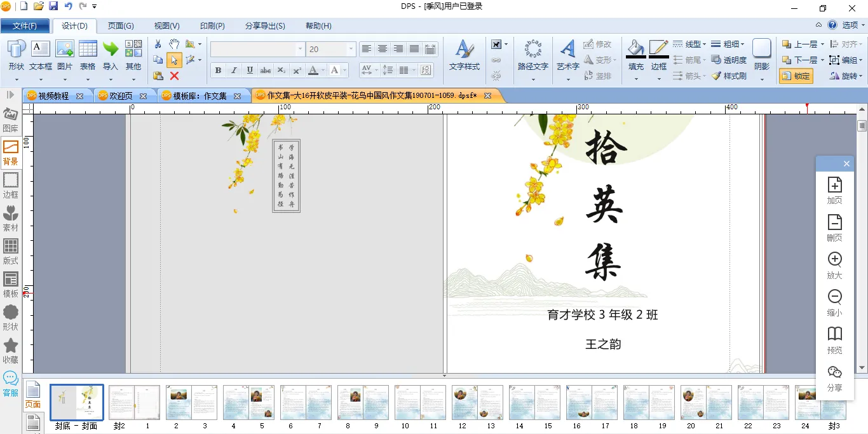Click the 样式刷 format painter
The width and height of the screenshot is (868, 434).
(729, 76)
